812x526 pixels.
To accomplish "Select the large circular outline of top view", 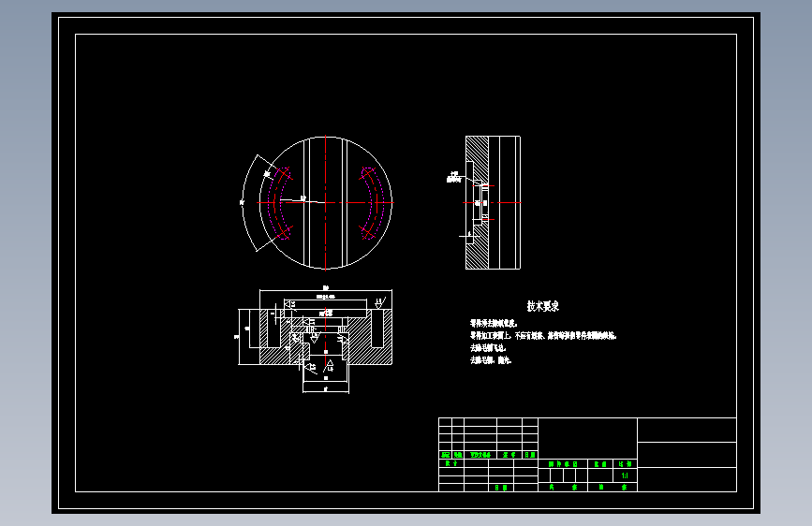I will tap(326, 203).
